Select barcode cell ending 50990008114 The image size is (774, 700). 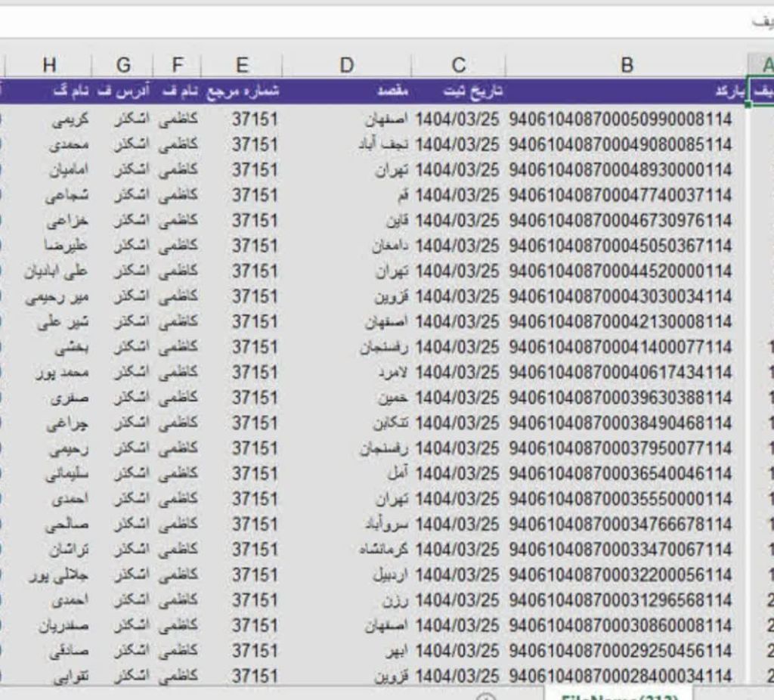[621, 119]
